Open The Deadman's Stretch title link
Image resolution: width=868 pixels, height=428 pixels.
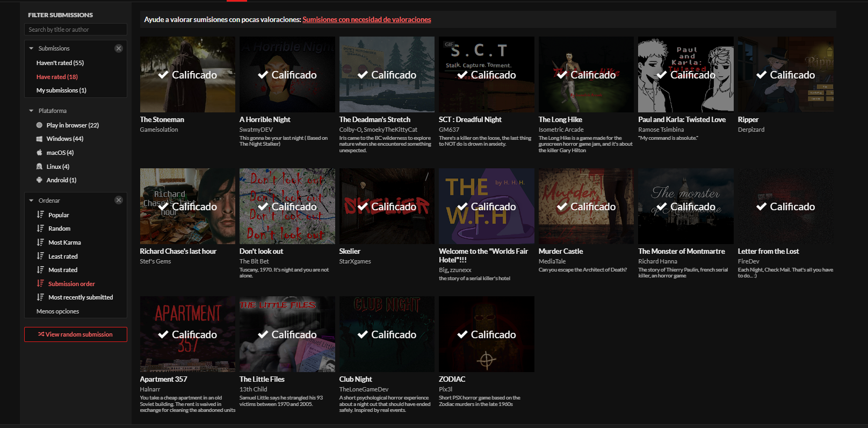pyautogui.click(x=375, y=119)
